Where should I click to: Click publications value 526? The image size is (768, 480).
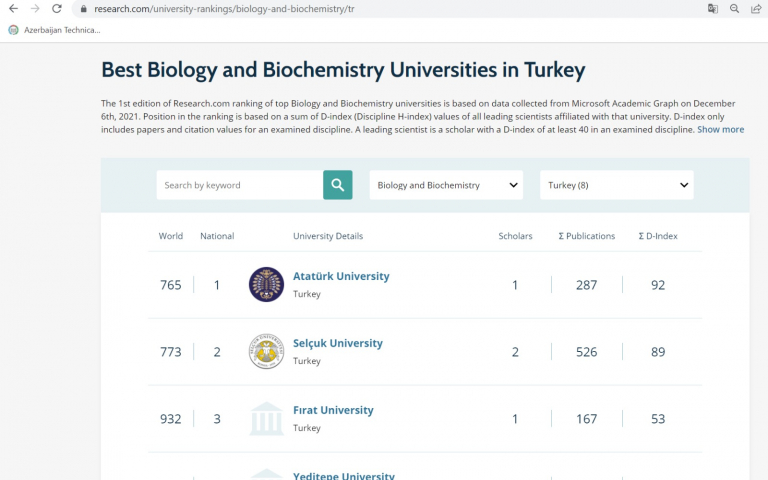pos(586,352)
